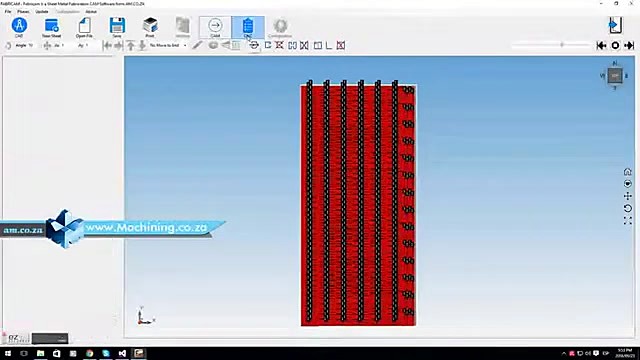Click the align right arrow tool
The image size is (640, 360).
119,45
